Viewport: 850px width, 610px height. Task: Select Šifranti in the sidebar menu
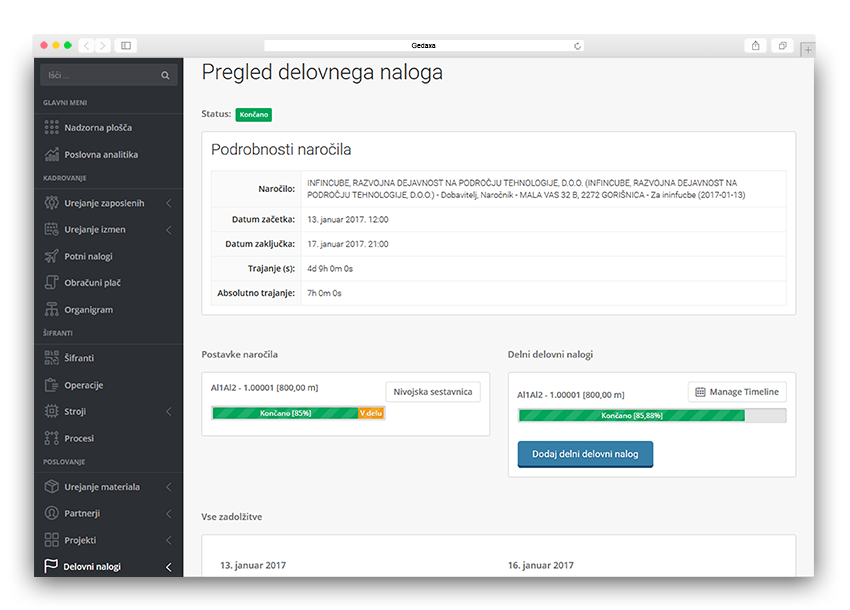coord(79,358)
